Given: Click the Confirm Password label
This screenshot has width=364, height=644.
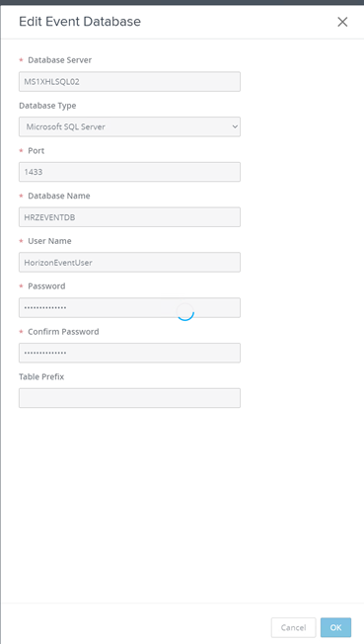Looking at the screenshot, I should 63,332.
